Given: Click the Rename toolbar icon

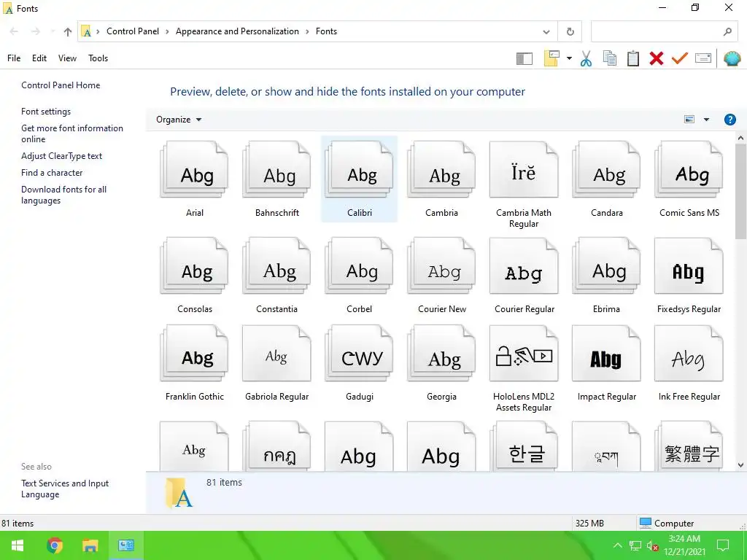Looking at the screenshot, I should [703, 58].
